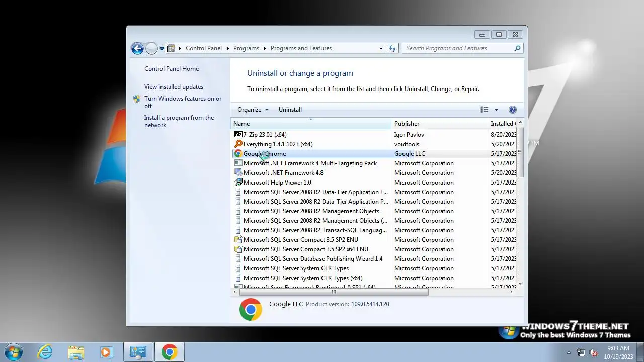The height and width of the screenshot is (362, 644).
Task: Click the Chrome taskbar button
Action: 169,352
